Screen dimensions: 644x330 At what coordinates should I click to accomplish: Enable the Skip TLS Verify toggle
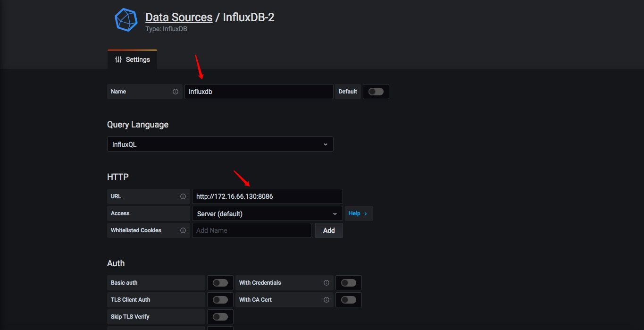220,317
